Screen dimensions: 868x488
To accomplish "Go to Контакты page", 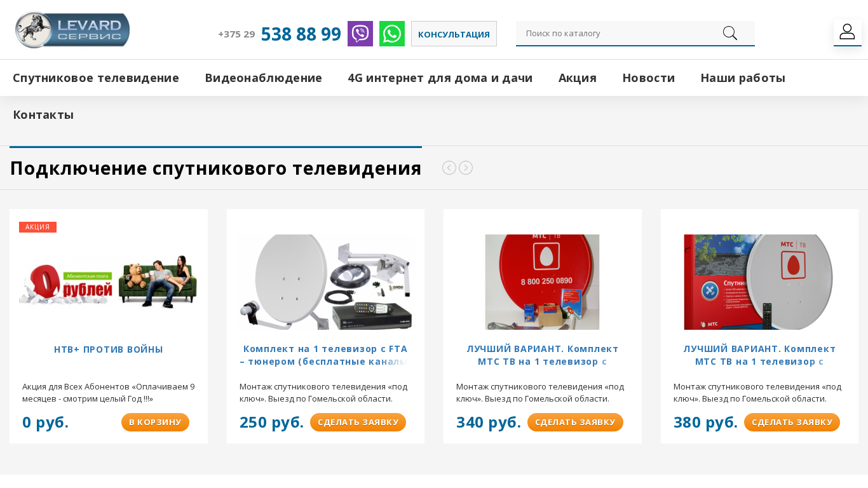I will pyautogui.click(x=43, y=115).
